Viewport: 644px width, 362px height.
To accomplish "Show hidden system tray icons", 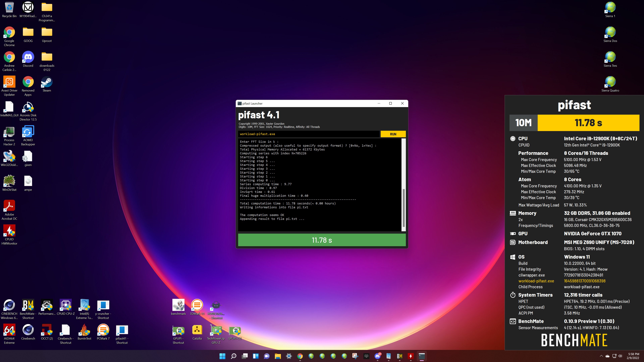I will coord(601,356).
